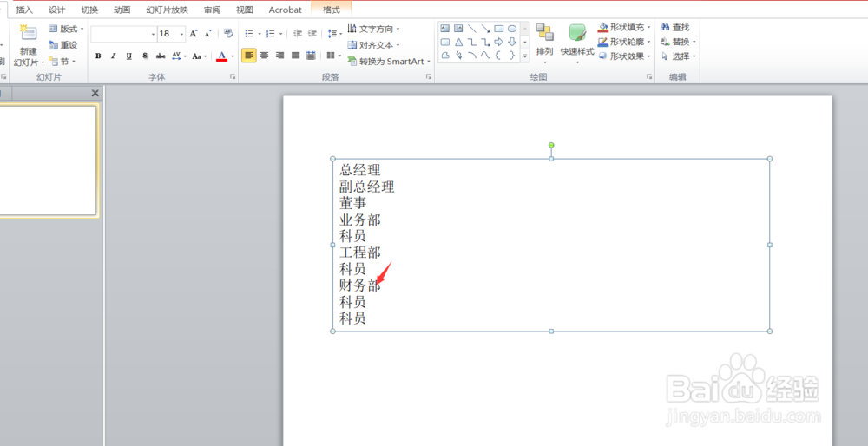This screenshot has width=868, height=446.
Task: Toggle justified text alignment
Action: [x=296, y=56]
